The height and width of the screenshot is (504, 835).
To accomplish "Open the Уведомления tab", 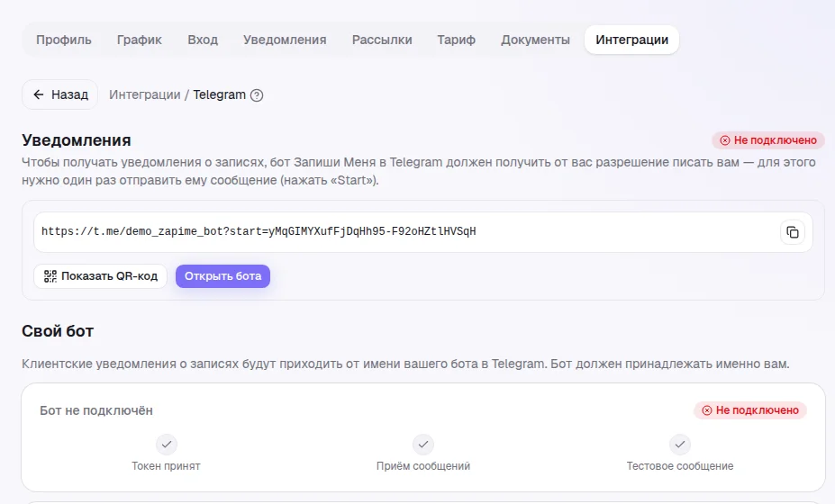I will coord(285,40).
